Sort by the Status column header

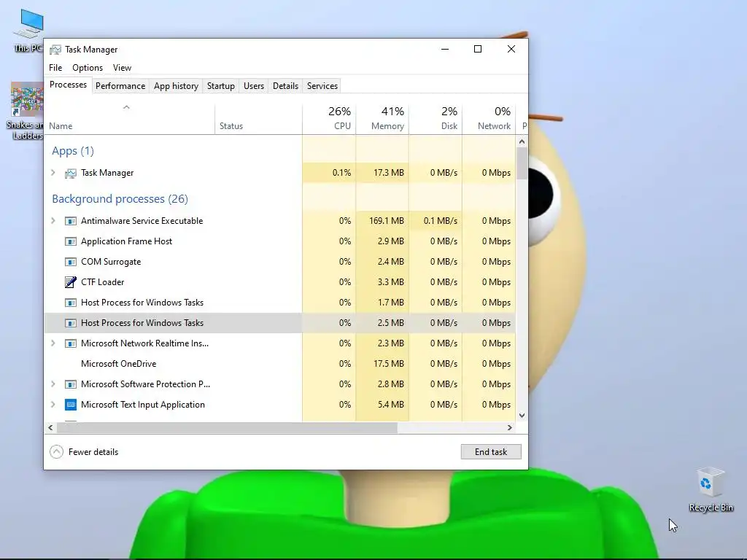(258, 119)
